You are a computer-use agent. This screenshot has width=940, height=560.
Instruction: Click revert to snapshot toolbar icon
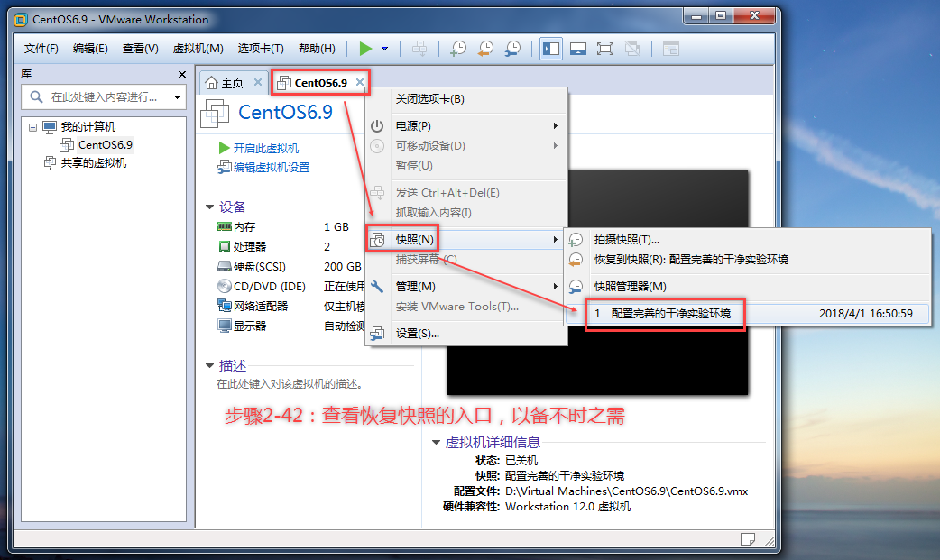click(x=485, y=49)
